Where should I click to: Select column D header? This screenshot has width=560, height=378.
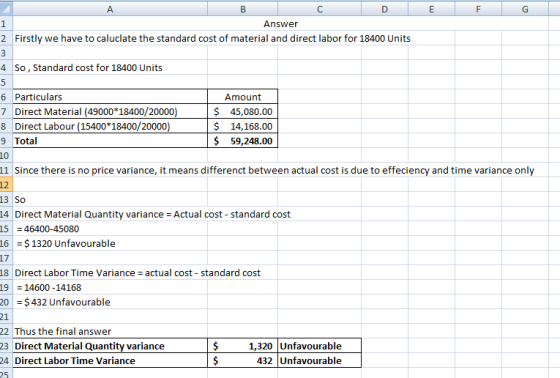[x=385, y=9]
